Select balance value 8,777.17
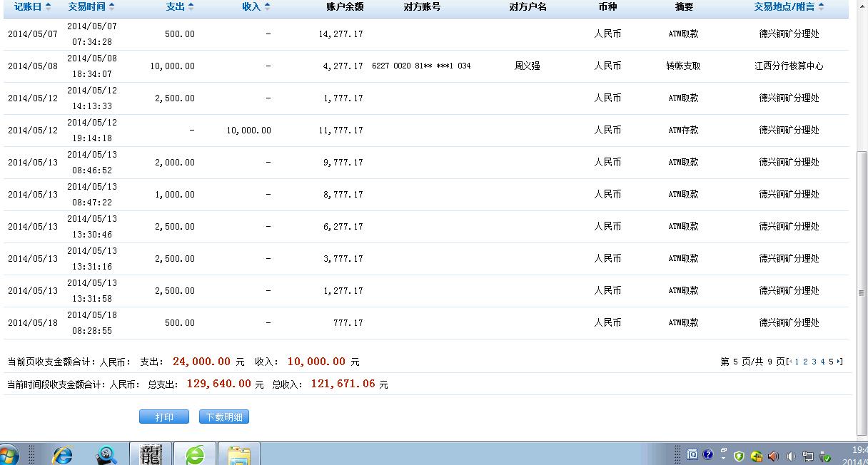Screen dimensions: 868x465 343,195
